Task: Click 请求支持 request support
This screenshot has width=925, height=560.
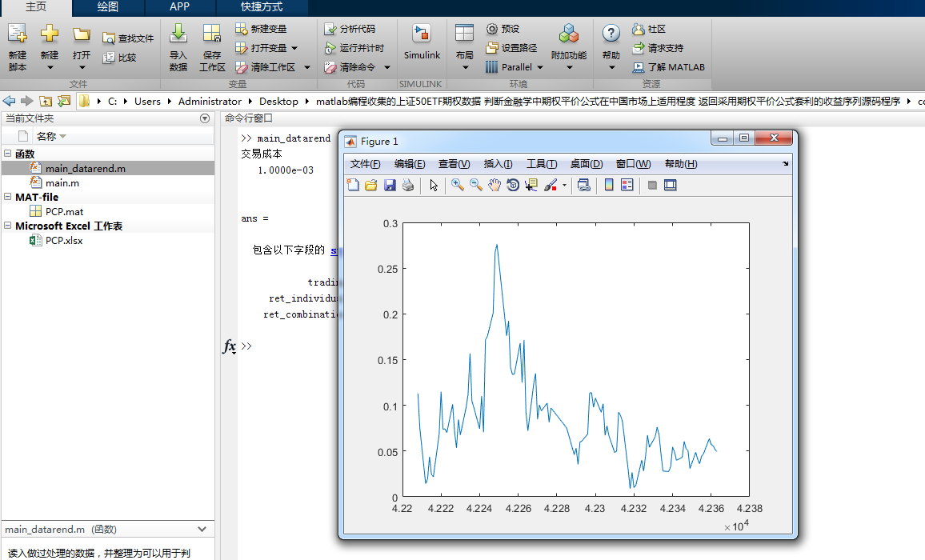Action: pos(658,48)
